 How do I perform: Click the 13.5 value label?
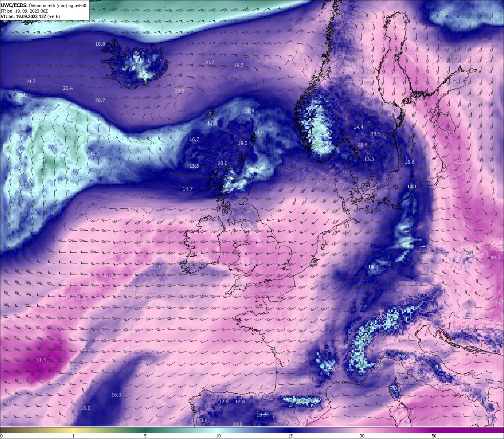point(376,134)
